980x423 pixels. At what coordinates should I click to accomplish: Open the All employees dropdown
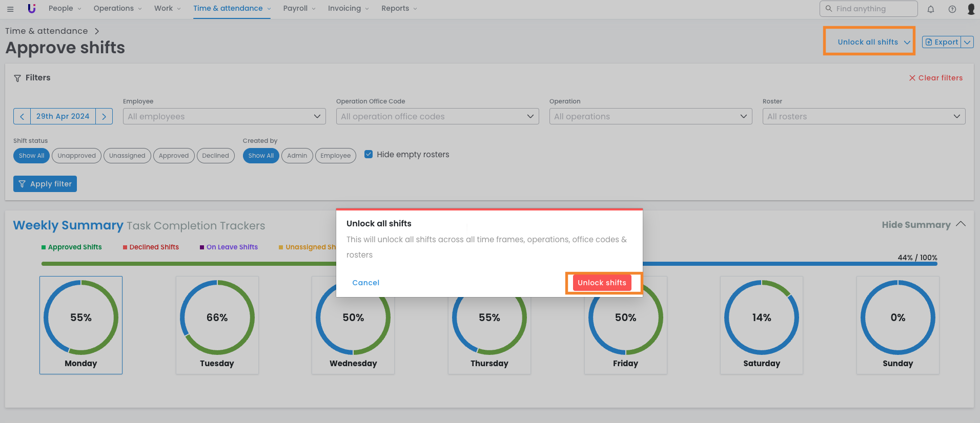click(224, 116)
